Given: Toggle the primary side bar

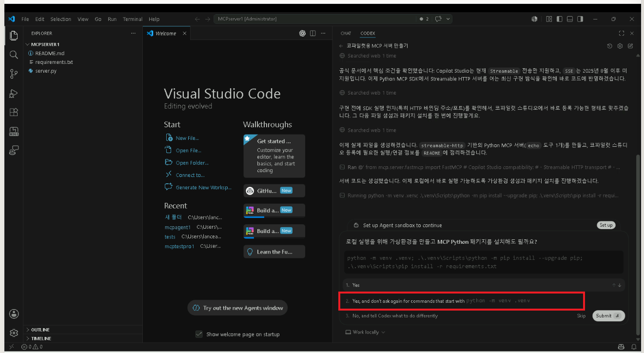Looking at the screenshot, I should [x=559, y=19].
